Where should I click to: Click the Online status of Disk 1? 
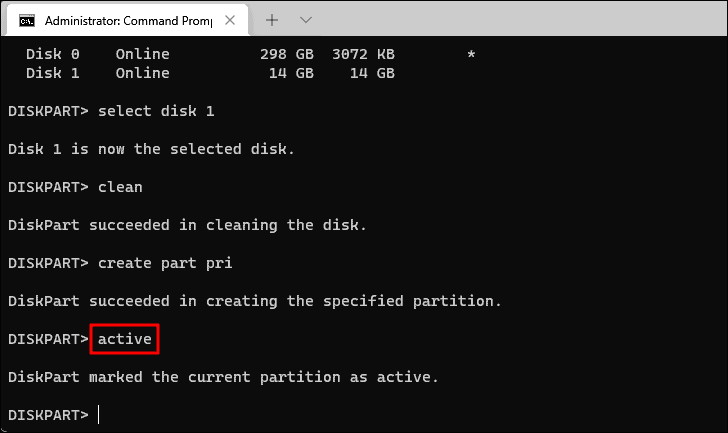(143, 73)
